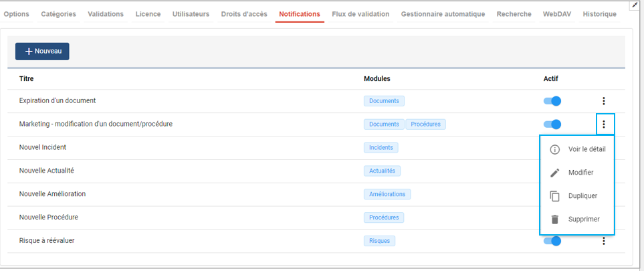Click the copy icon for Dupliquer
Viewport: 644px width, 271px height.
click(554, 196)
